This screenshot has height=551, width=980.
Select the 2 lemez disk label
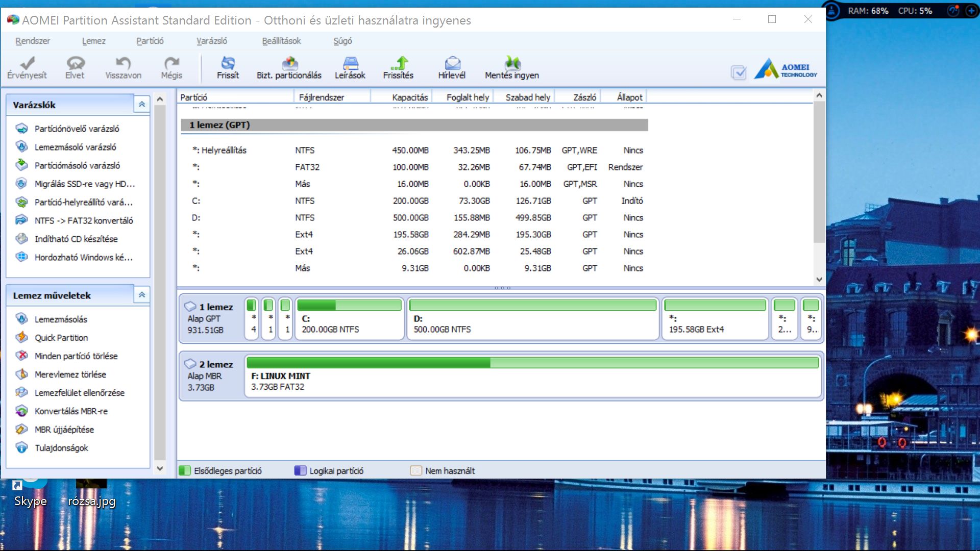tap(211, 376)
